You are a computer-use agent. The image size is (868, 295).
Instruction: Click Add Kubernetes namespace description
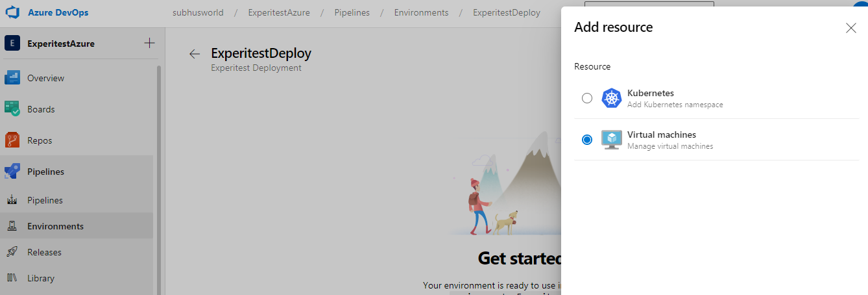675,105
